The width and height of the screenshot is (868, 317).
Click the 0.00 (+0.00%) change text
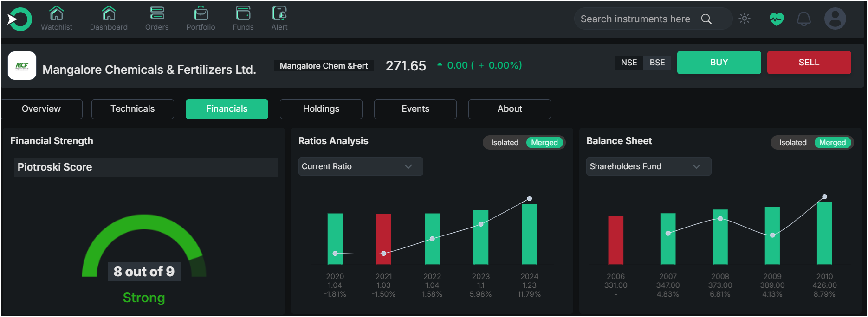[x=485, y=65]
